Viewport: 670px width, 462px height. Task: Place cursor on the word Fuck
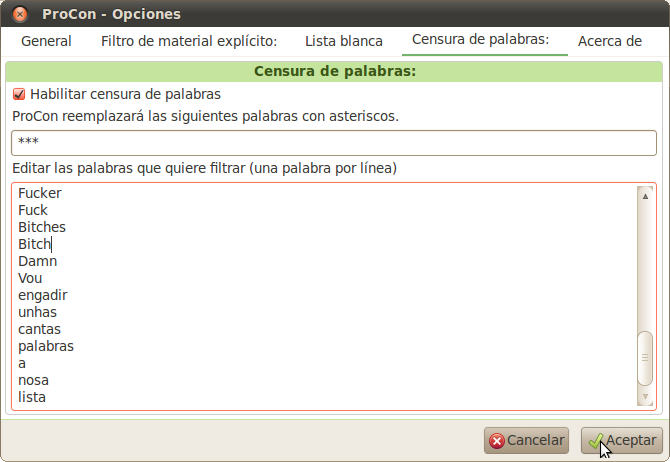tap(33, 210)
